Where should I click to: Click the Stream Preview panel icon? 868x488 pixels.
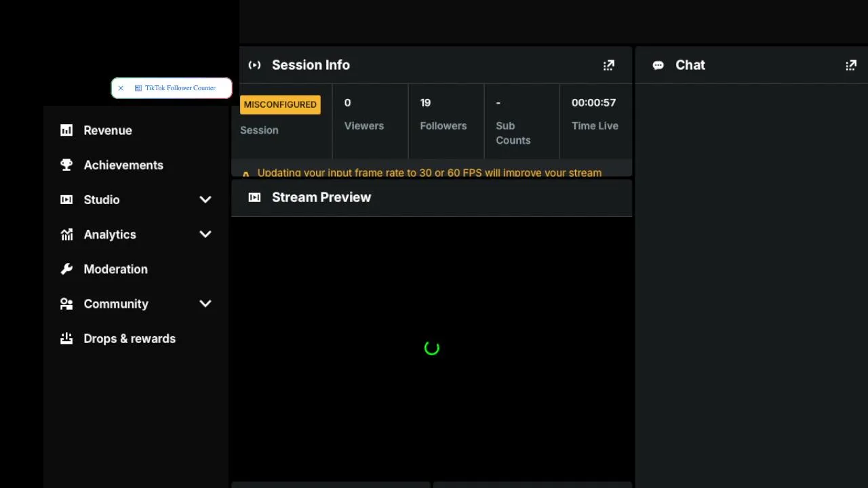(254, 197)
